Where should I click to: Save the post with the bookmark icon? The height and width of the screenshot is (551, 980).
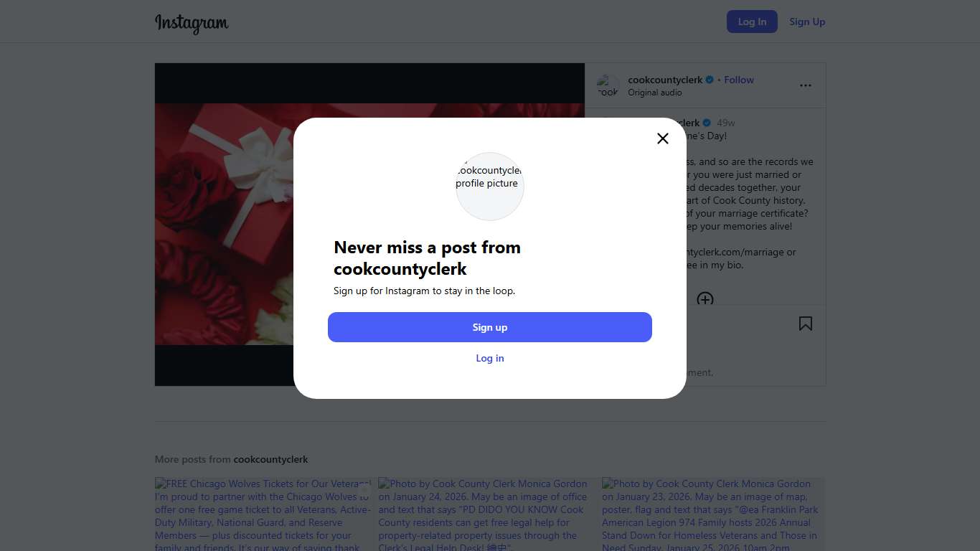click(x=805, y=324)
